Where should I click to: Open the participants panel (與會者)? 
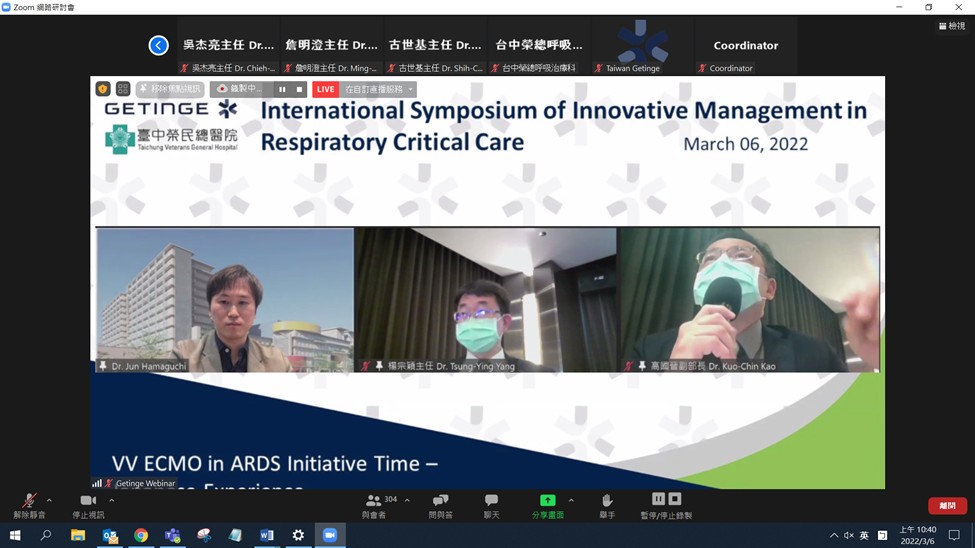(374, 506)
